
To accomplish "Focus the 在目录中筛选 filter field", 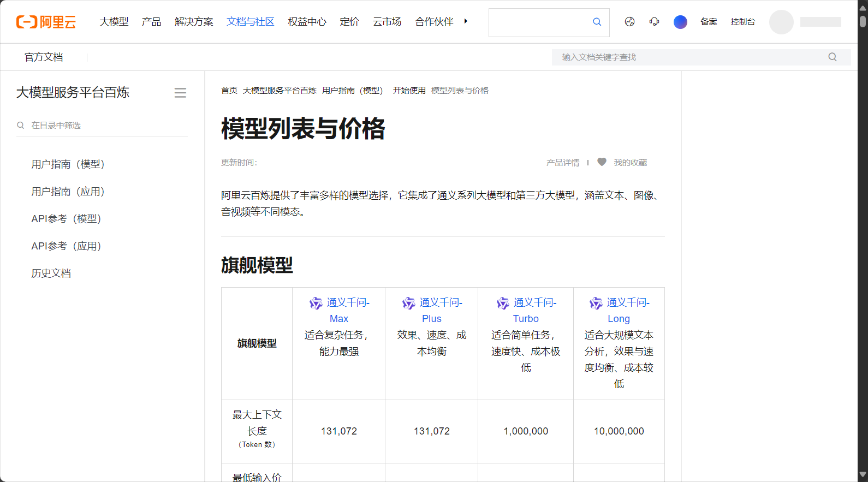I will (x=102, y=126).
